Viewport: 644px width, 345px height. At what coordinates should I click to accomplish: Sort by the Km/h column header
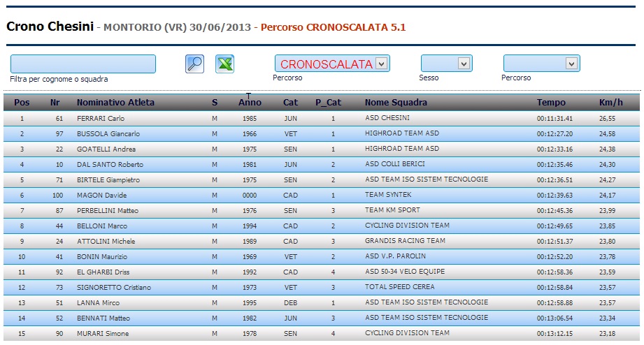click(610, 103)
